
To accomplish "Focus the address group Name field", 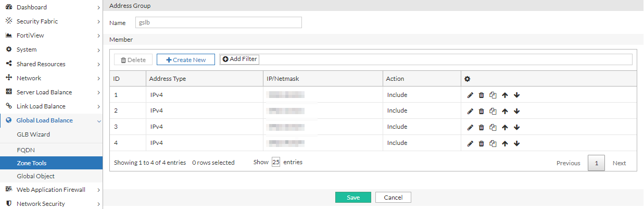I will click(215, 22).
